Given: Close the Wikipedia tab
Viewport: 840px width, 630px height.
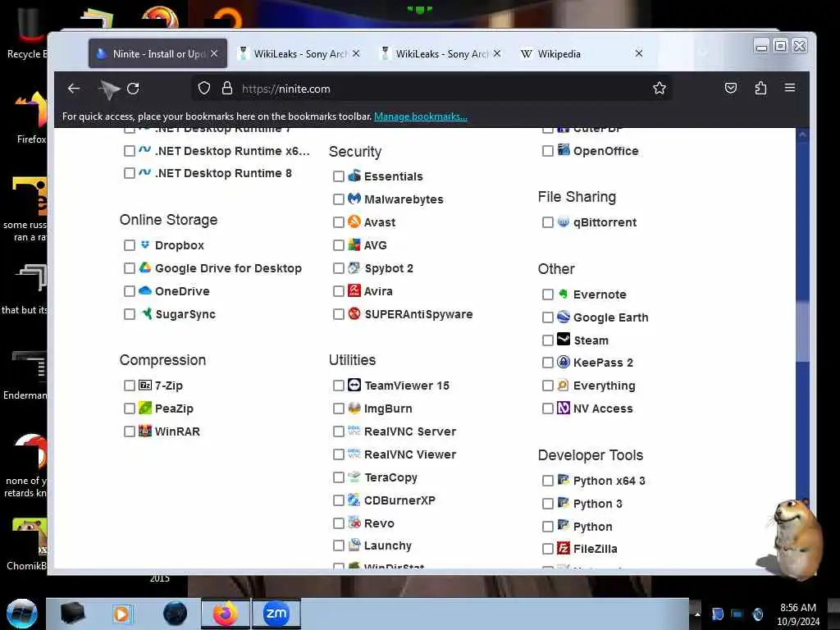Looking at the screenshot, I should (x=638, y=53).
